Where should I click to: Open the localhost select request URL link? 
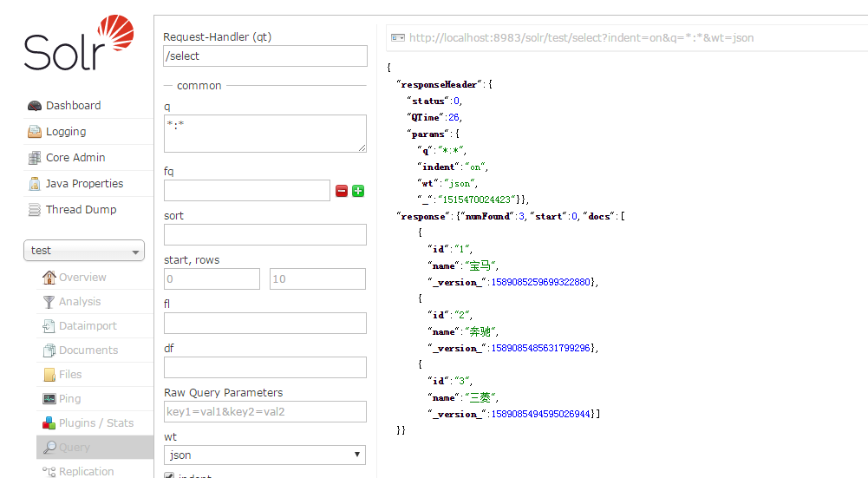581,37
